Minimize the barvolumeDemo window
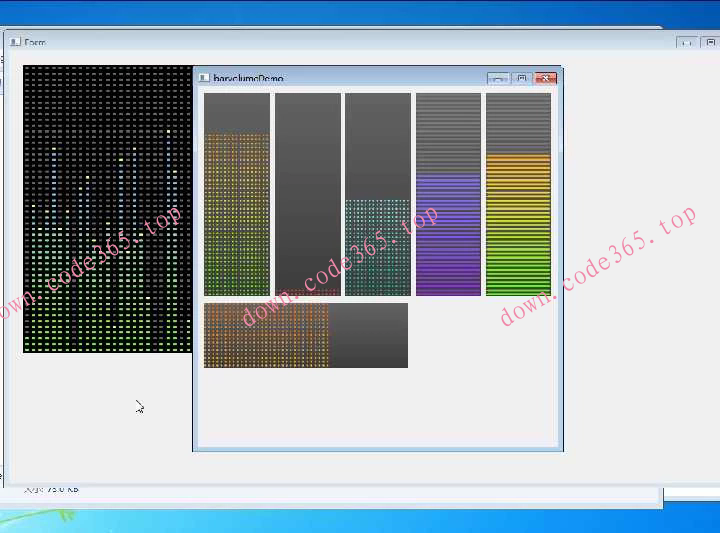The image size is (720, 533). 498,78
